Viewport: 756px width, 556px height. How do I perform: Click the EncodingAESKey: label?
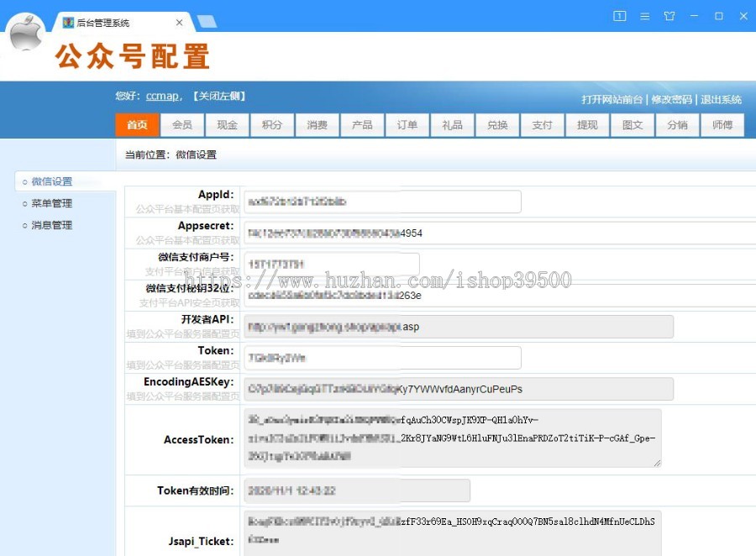pos(188,382)
